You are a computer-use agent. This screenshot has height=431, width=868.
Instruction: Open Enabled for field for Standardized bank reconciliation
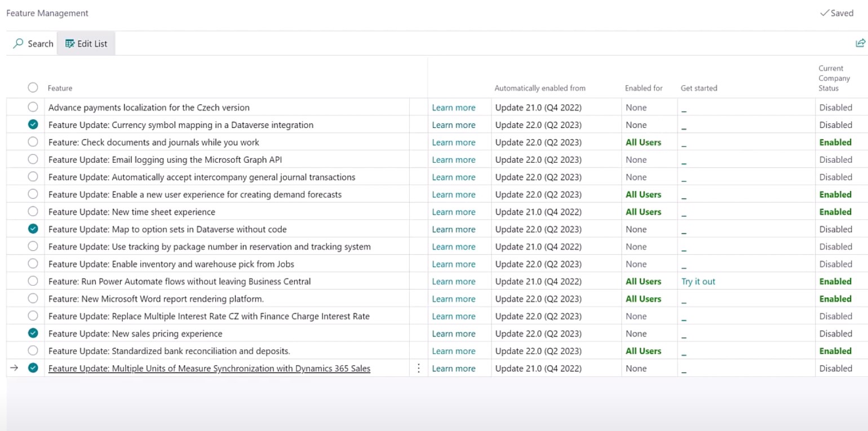point(643,351)
